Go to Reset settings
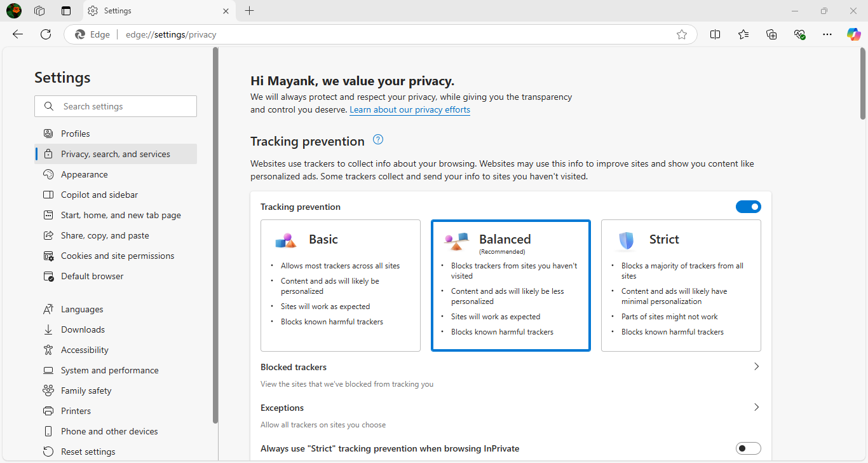 (x=87, y=451)
